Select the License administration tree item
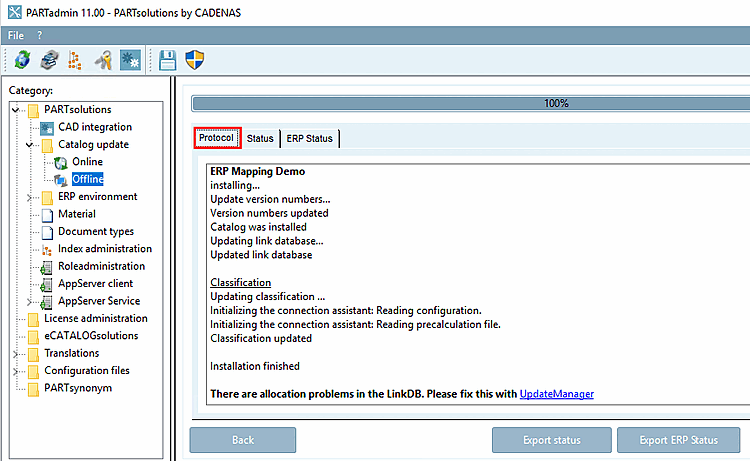The width and height of the screenshot is (750, 461). pos(96,318)
